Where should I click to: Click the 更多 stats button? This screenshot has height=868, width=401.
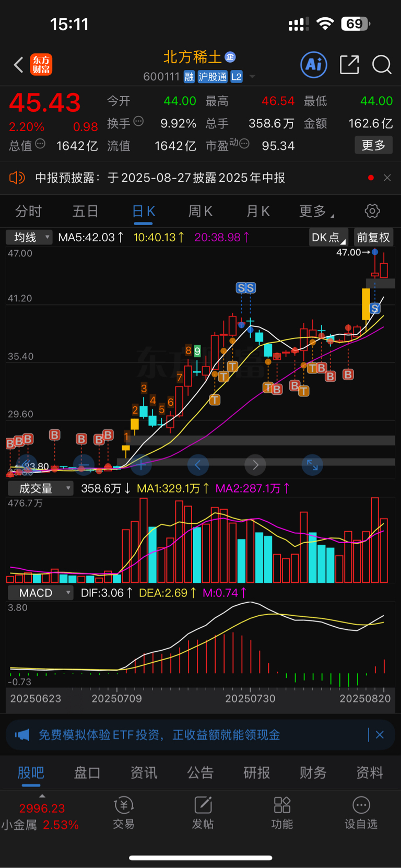click(x=373, y=145)
